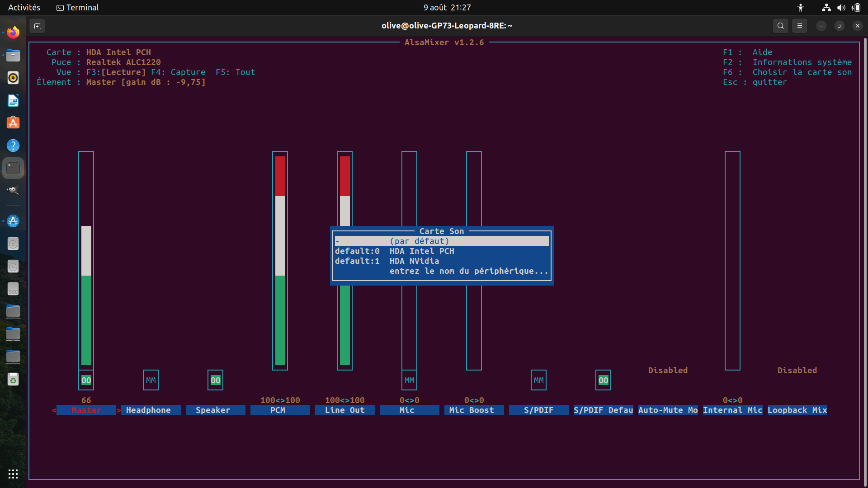Open Firefox from the dock
The height and width of the screenshot is (488, 868).
pos(13,33)
